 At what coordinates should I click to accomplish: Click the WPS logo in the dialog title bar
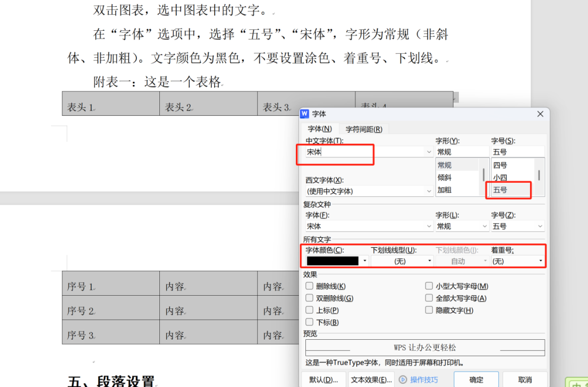coord(305,114)
